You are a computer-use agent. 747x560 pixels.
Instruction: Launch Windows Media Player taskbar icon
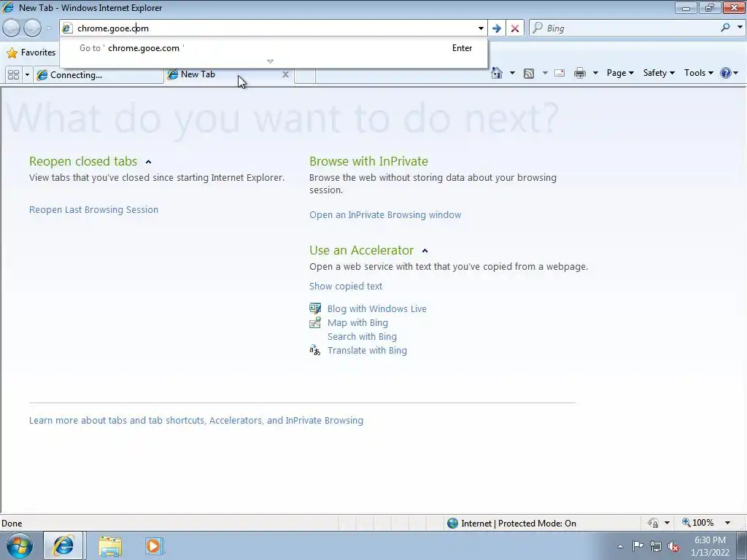pos(155,546)
